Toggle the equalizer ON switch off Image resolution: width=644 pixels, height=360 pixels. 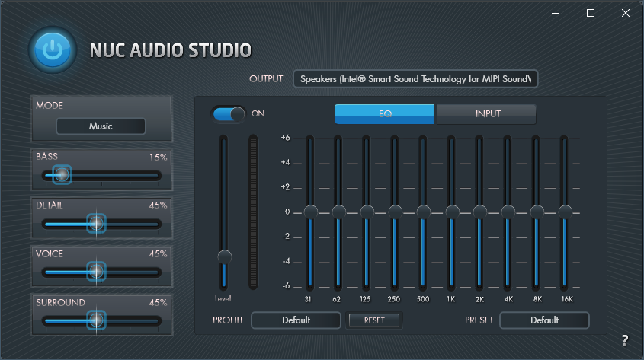click(229, 114)
